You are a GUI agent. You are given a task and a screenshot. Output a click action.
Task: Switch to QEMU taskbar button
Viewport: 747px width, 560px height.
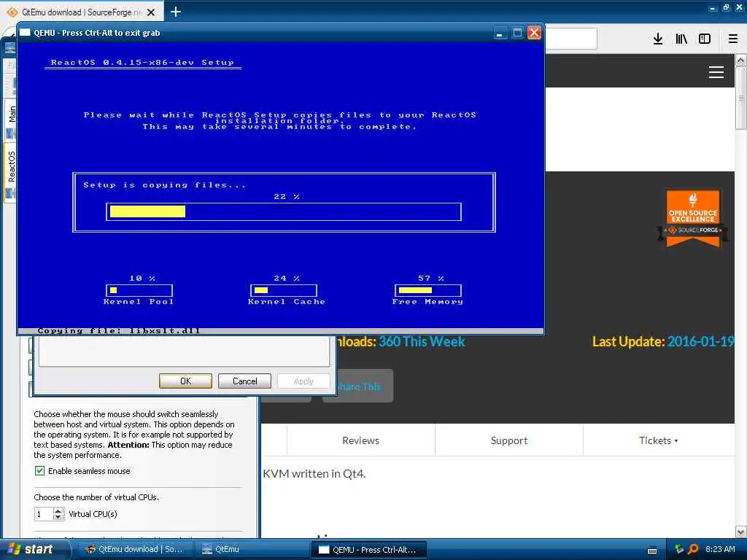pyautogui.click(x=368, y=550)
